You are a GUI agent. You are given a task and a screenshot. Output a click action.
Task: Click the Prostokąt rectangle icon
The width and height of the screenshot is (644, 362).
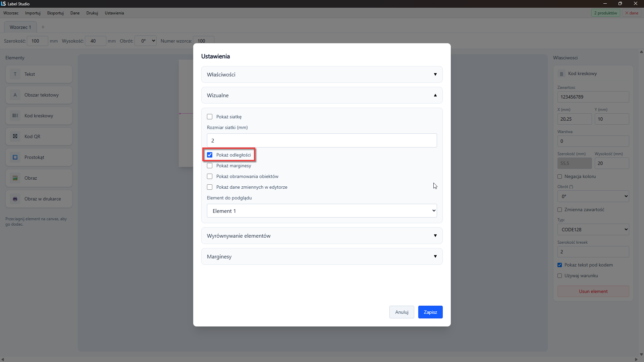[15, 157]
